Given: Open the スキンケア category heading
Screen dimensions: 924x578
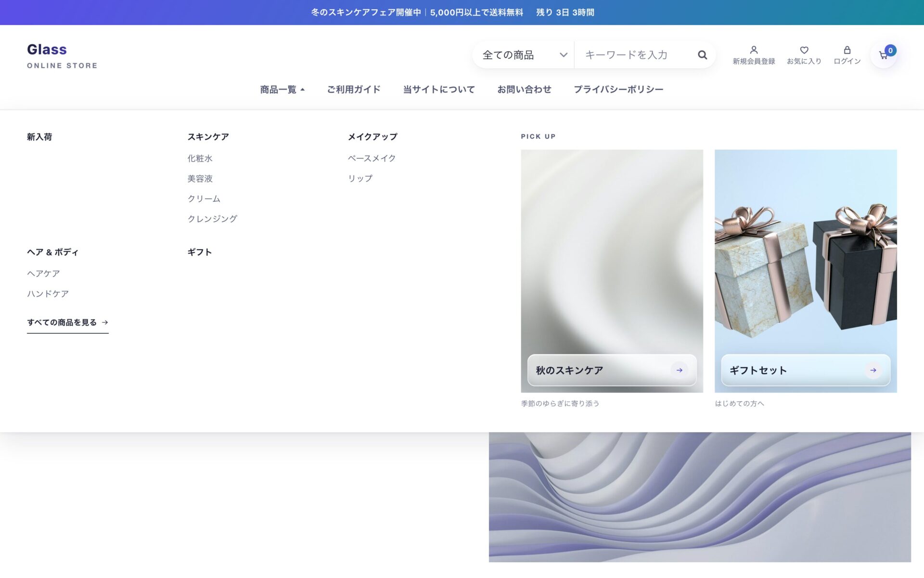Looking at the screenshot, I should 208,137.
